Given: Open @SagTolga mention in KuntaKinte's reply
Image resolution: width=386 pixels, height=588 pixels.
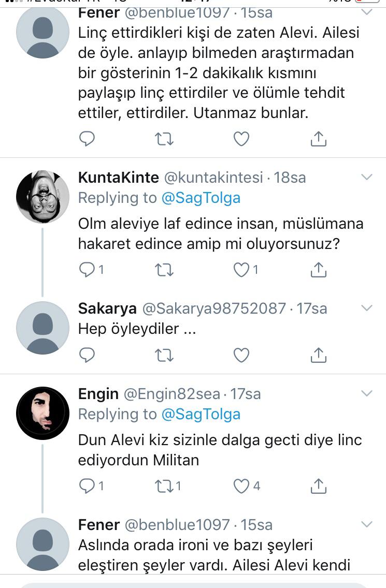Looking at the screenshot, I should click(201, 198).
